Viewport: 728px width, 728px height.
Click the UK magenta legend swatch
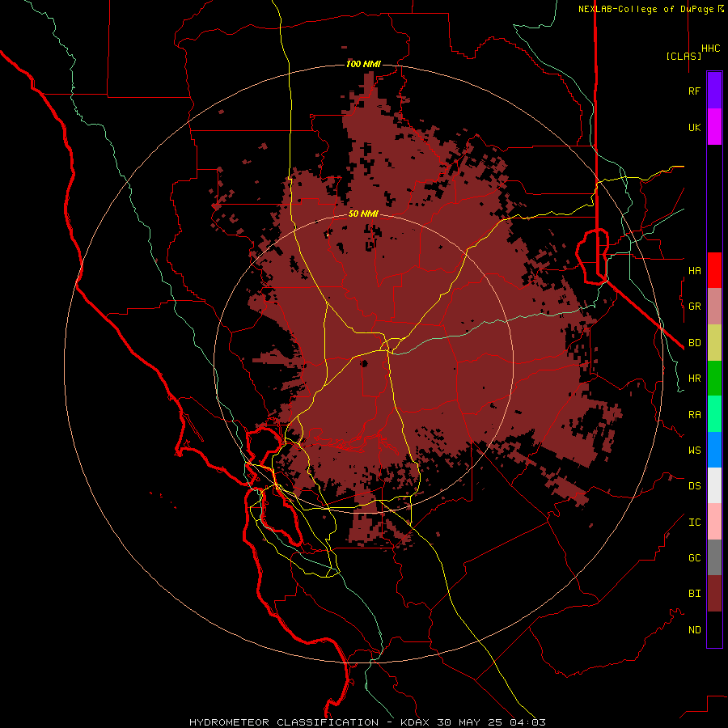[x=714, y=127]
